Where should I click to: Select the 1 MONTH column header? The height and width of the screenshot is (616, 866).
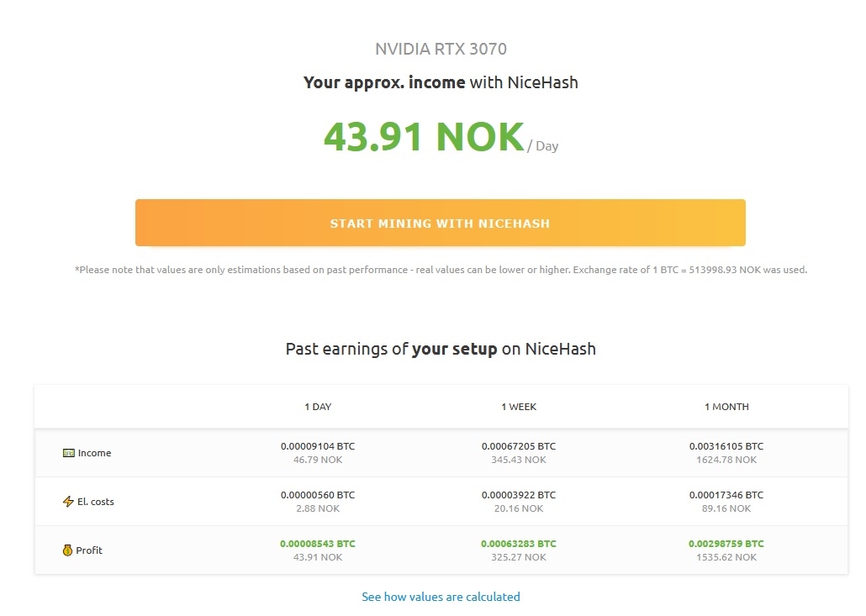726,407
